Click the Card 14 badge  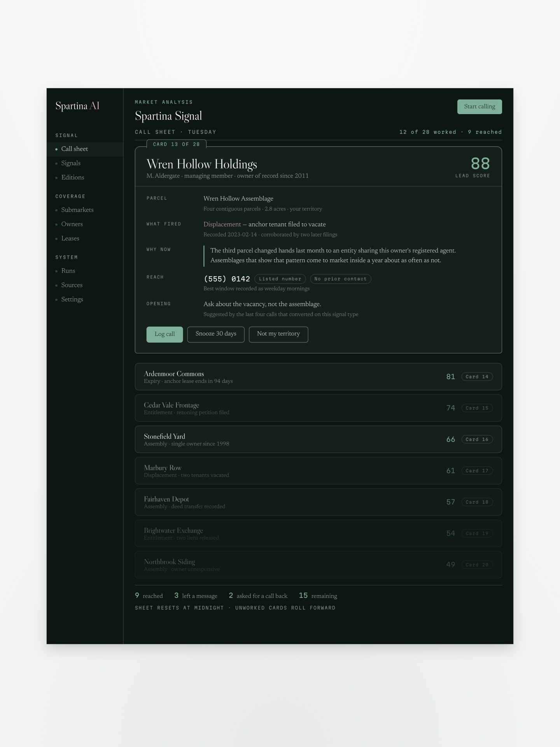477,377
